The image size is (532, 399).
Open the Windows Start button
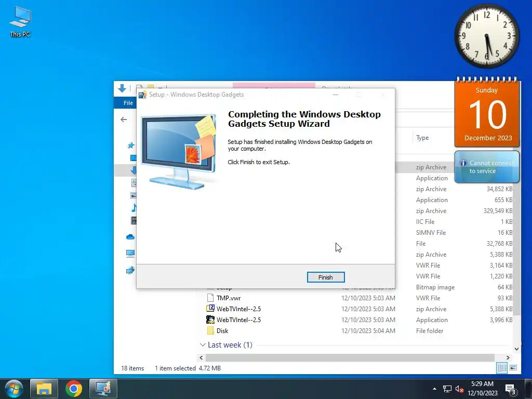pos(14,389)
